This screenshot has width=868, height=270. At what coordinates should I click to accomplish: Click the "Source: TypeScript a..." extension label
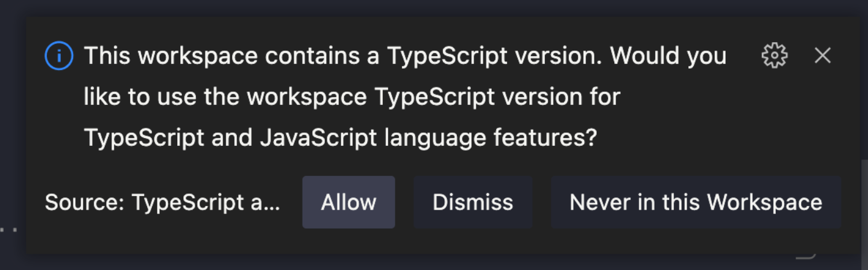pos(163,202)
